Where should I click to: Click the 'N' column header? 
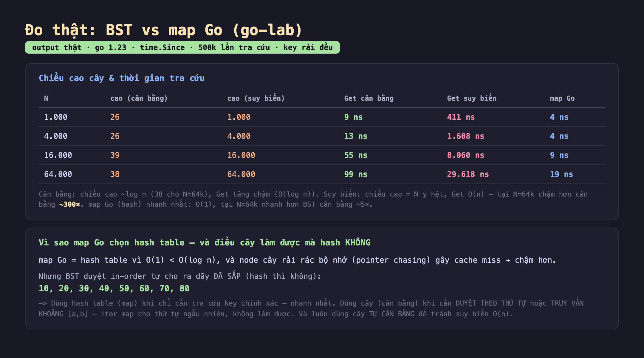coord(46,98)
